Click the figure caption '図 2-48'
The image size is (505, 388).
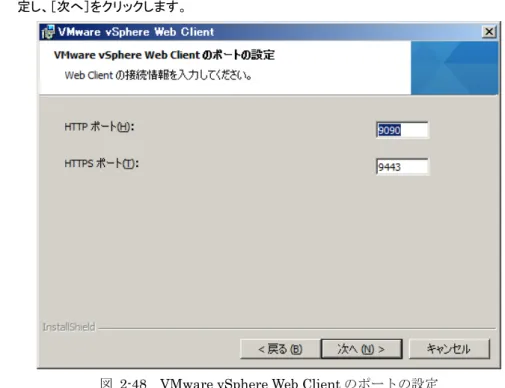[x=123, y=383]
